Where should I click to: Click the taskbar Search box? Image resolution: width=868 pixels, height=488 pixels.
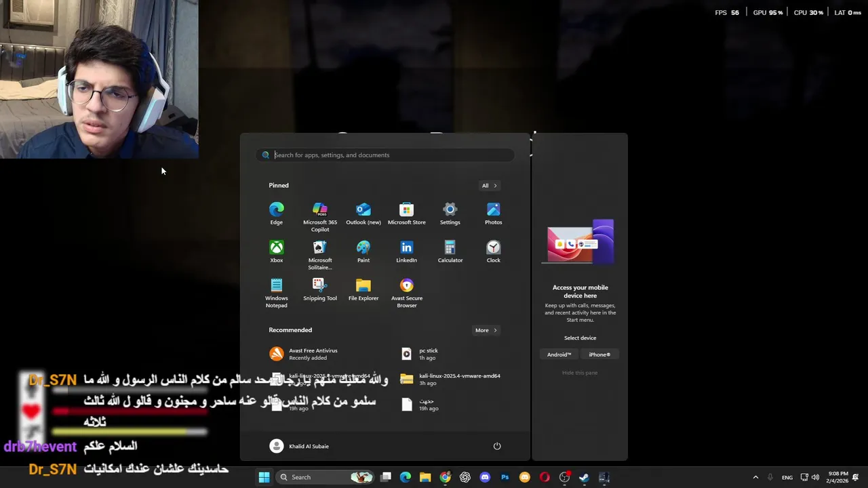[325, 477]
